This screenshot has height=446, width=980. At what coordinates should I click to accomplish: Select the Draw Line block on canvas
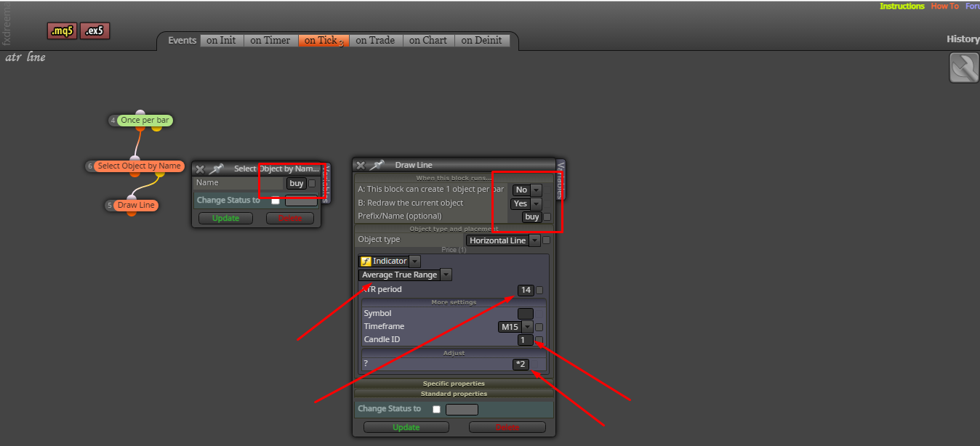pyautogui.click(x=136, y=206)
